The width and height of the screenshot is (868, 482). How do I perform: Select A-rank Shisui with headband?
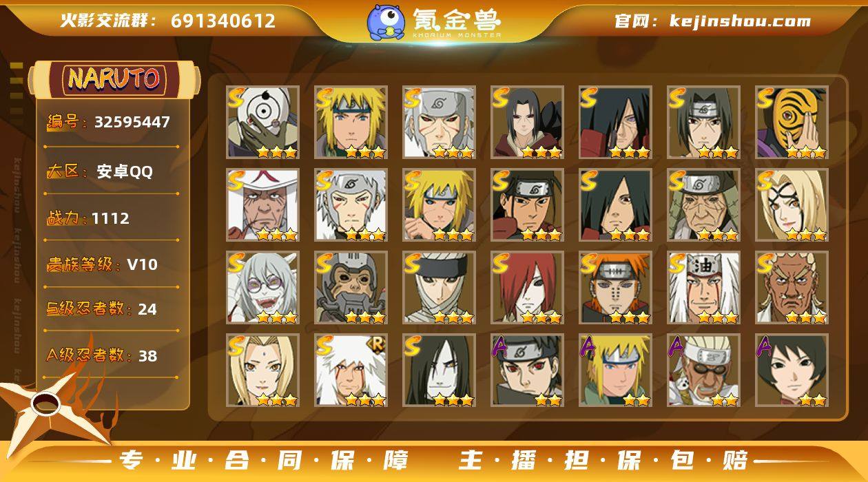[x=528, y=370]
